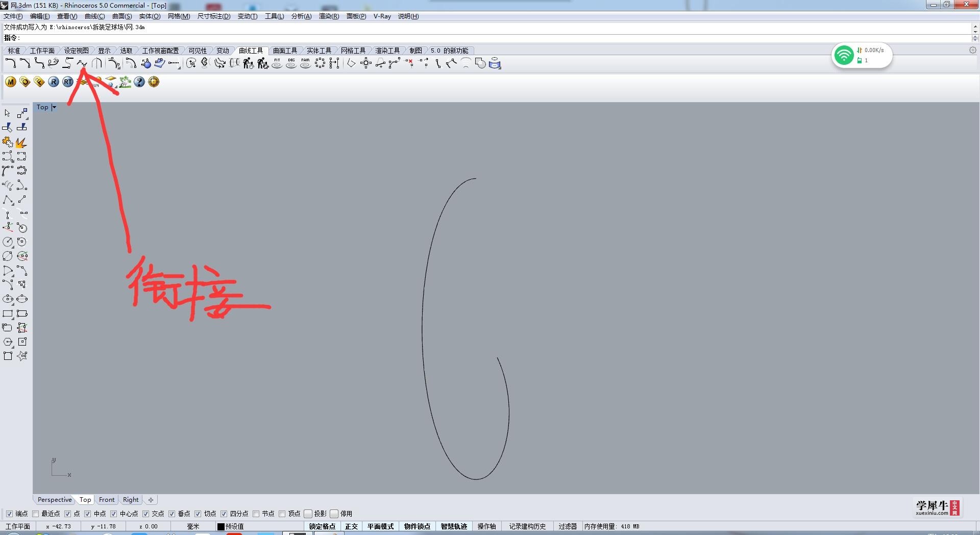This screenshot has width=980, height=535.
Task: Click the Match curve (衔接) icon
Action: tap(82, 63)
